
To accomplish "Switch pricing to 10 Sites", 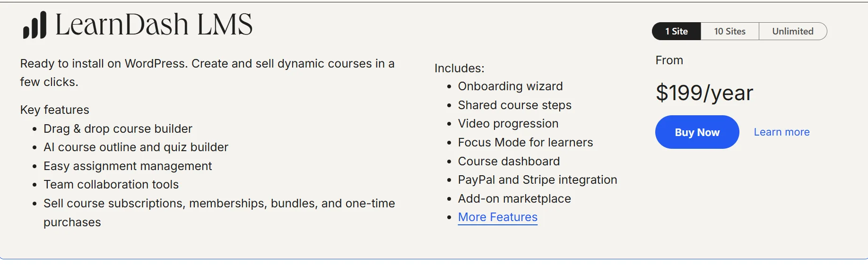I will 729,31.
